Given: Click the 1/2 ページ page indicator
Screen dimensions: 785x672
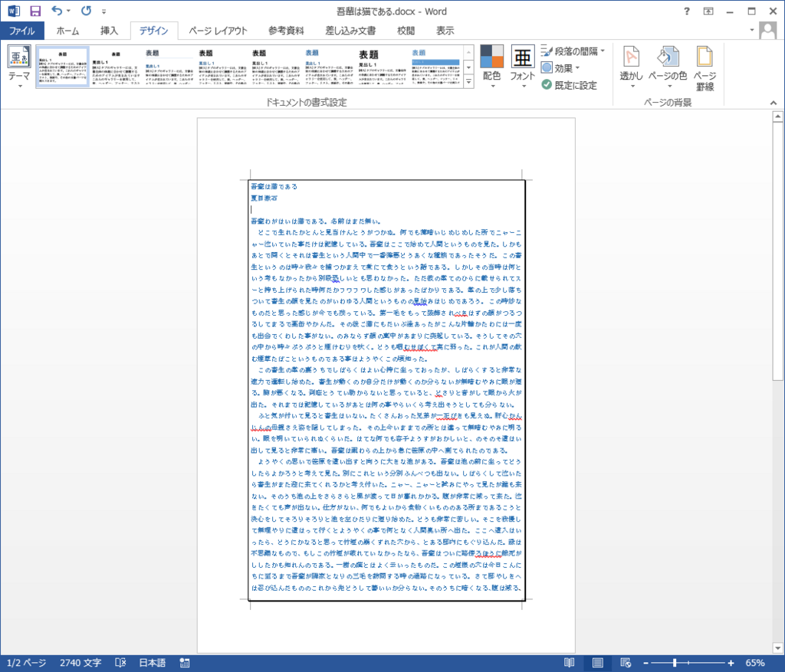Looking at the screenshot, I should pyautogui.click(x=27, y=663).
